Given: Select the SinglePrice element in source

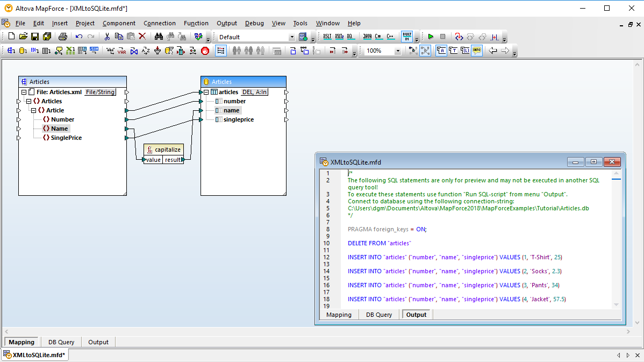Looking at the screenshot, I should [66, 138].
